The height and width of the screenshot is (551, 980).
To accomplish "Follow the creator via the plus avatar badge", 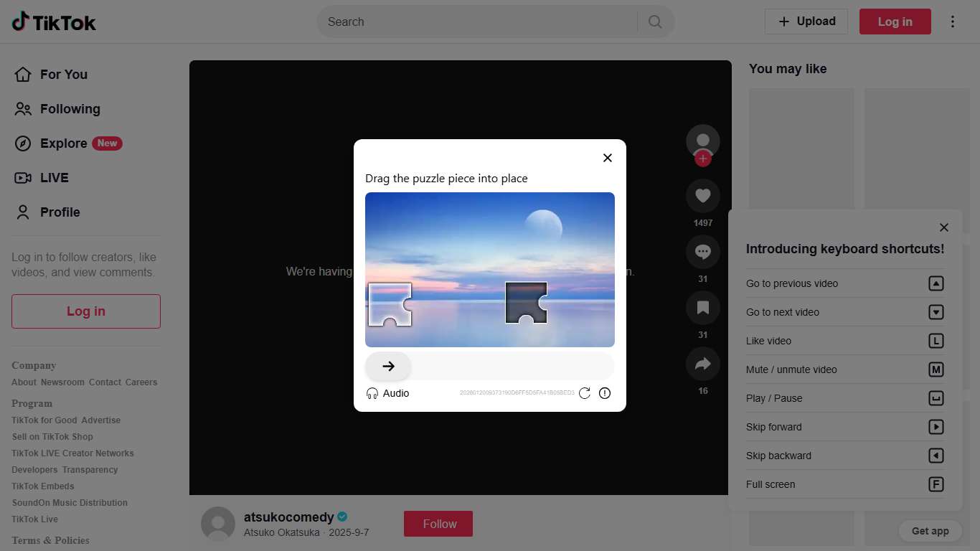I will (x=703, y=159).
